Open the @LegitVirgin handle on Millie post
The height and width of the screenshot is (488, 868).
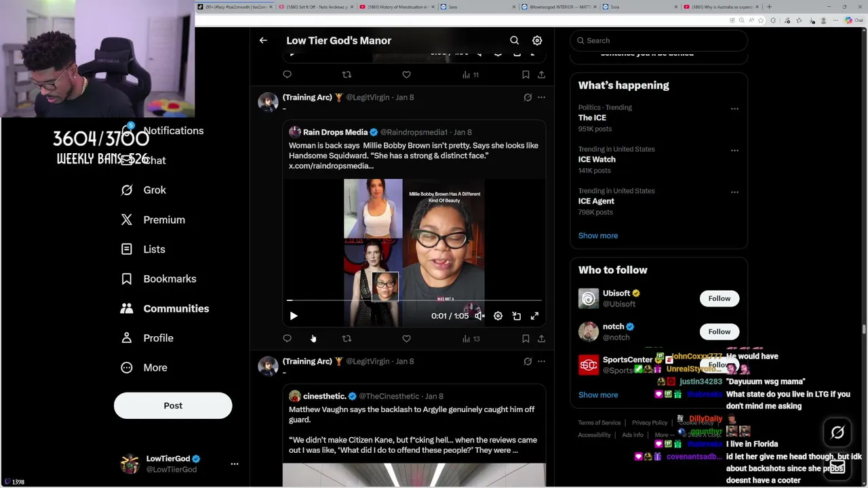click(x=368, y=97)
